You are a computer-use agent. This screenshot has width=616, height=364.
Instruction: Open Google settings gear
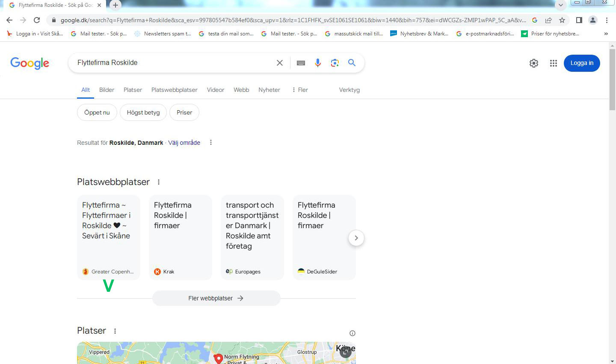coord(534,63)
